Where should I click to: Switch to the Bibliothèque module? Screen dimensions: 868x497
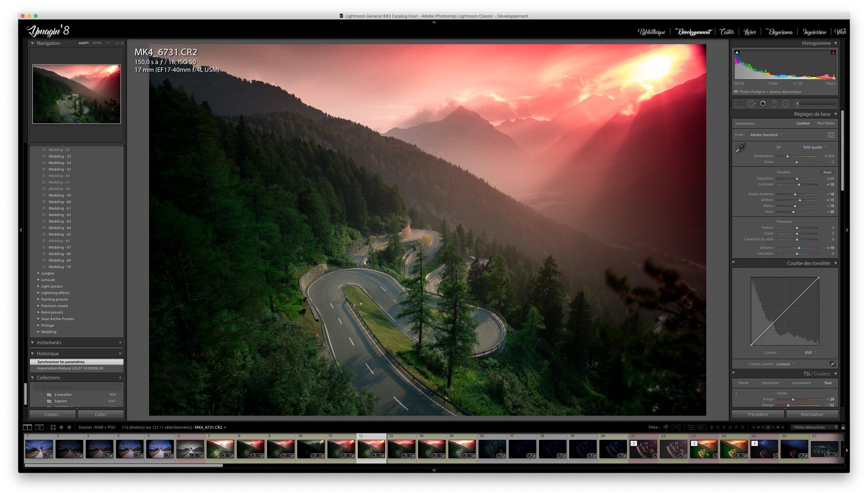pos(651,32)
